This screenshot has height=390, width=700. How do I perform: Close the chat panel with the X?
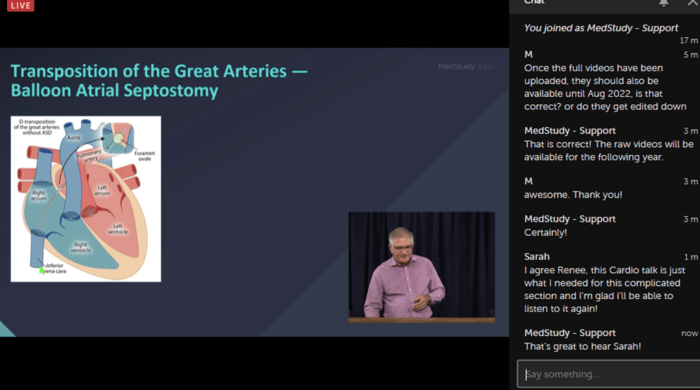tap(693, 3)
